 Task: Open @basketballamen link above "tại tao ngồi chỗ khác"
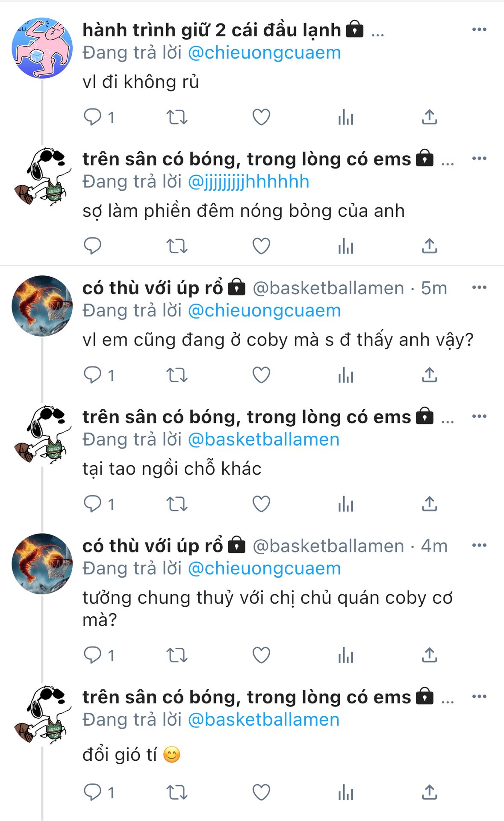(x=264, y=440)
